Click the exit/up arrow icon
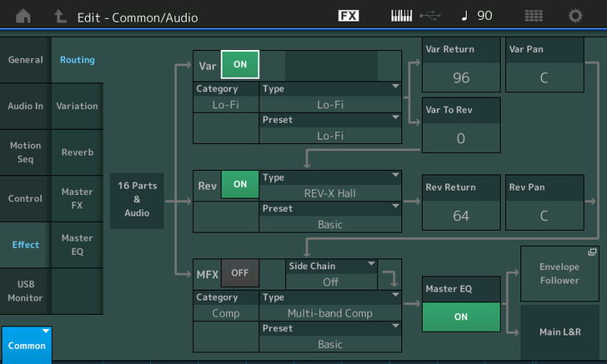This screenshot has width=607, height=364. (x=60, y=16)
